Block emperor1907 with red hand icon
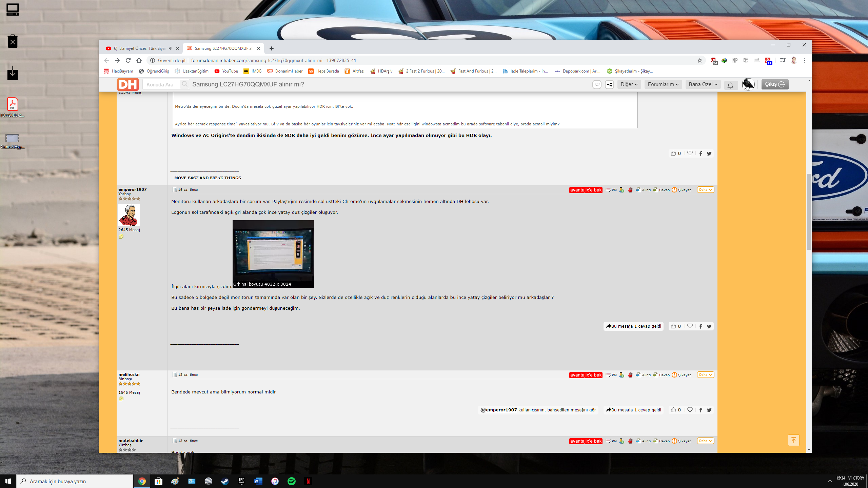The width and height of the screenshot is (868, 488). [x=630, y=190]
